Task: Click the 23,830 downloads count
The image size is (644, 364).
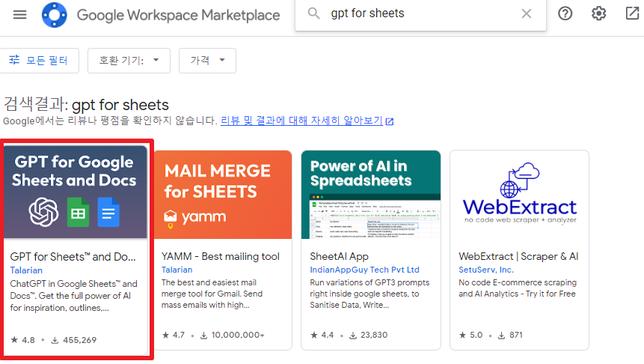Action: (369, 336)
